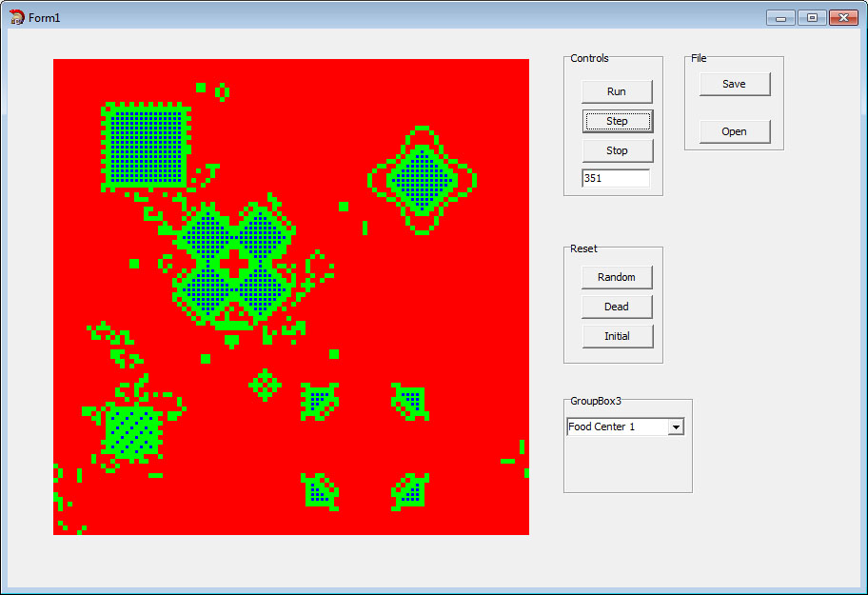
Task: Click the Reset group label
Action: coord(583,248)
